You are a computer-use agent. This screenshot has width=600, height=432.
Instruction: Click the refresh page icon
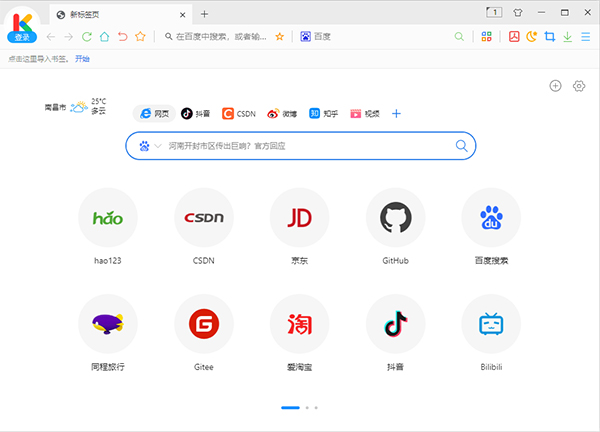87,37
